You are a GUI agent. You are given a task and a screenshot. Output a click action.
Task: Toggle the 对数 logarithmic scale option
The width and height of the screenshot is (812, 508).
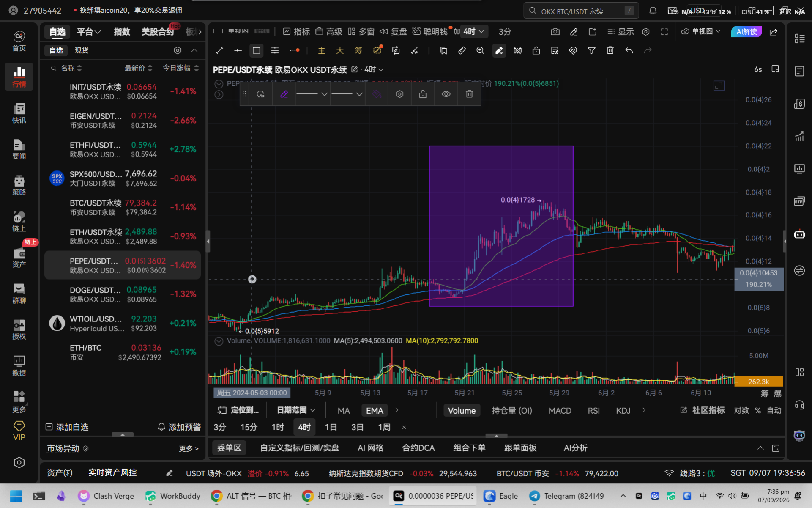pyautogui.click(x=741, y=410)
